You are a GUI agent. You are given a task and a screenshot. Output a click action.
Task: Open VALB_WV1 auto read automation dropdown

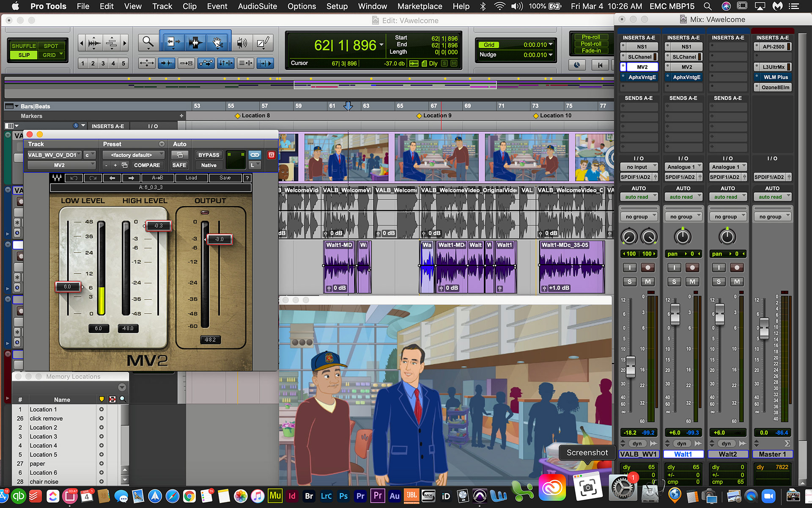tap(639, 197)
